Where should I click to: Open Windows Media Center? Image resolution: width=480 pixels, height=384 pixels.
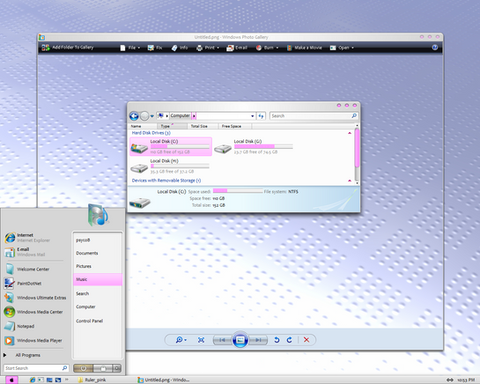(x=34, y=312)
